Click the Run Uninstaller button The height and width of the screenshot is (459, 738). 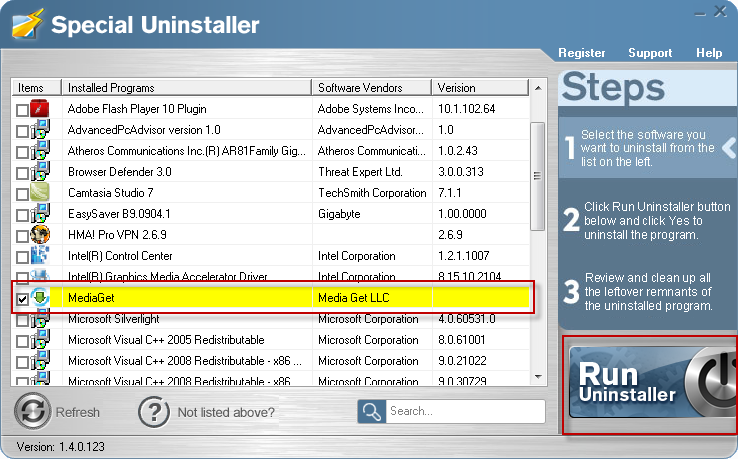(x=652, y=382)
